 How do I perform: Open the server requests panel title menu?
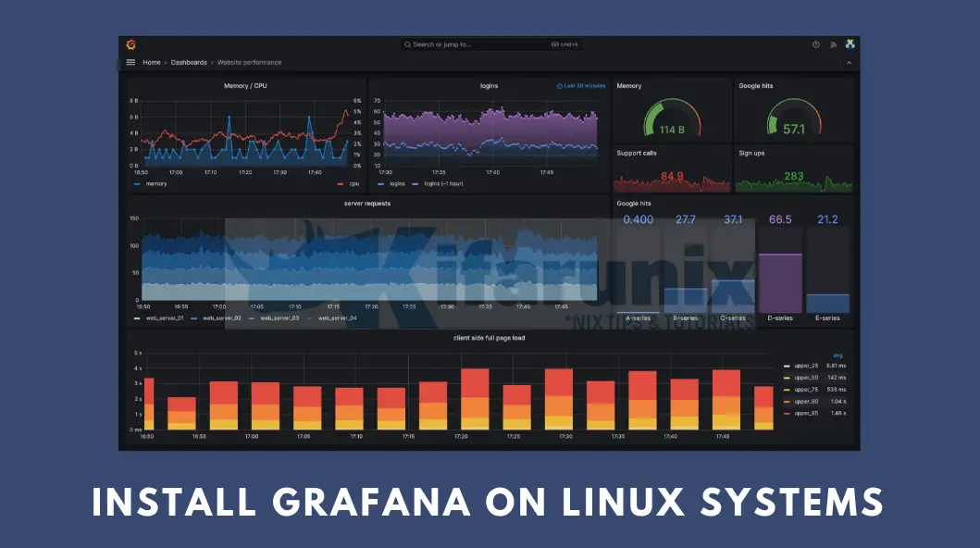(x=366, y=203)
